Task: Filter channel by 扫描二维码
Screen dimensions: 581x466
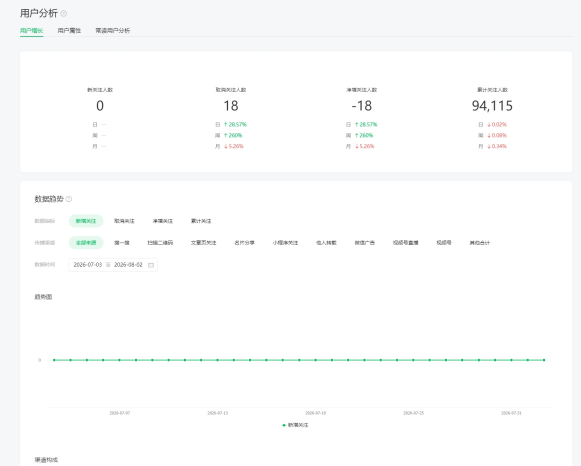Action: tap(160, 243)
